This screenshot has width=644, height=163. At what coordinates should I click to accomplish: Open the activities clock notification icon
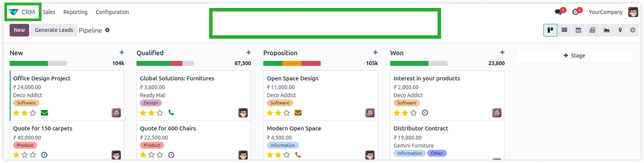coord(575,12)
